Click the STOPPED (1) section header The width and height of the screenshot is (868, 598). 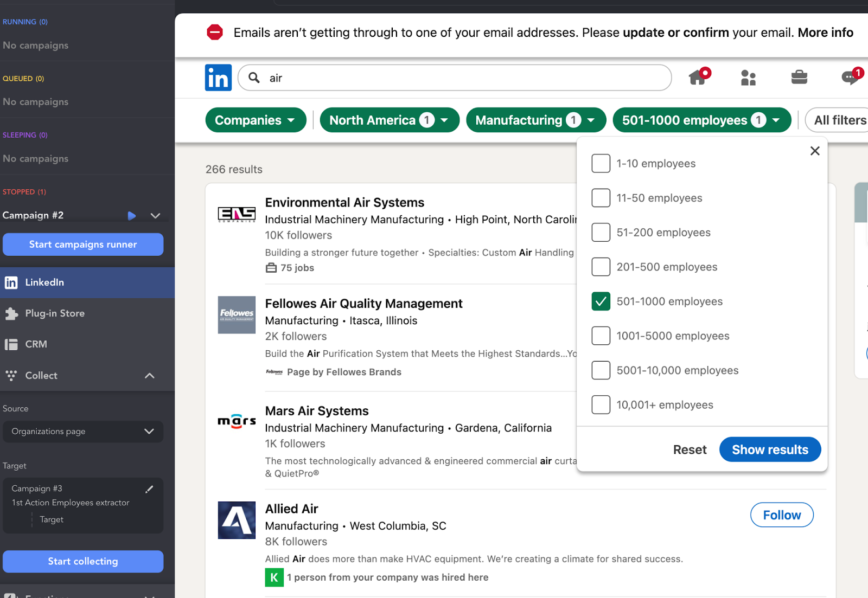point(24,192)
